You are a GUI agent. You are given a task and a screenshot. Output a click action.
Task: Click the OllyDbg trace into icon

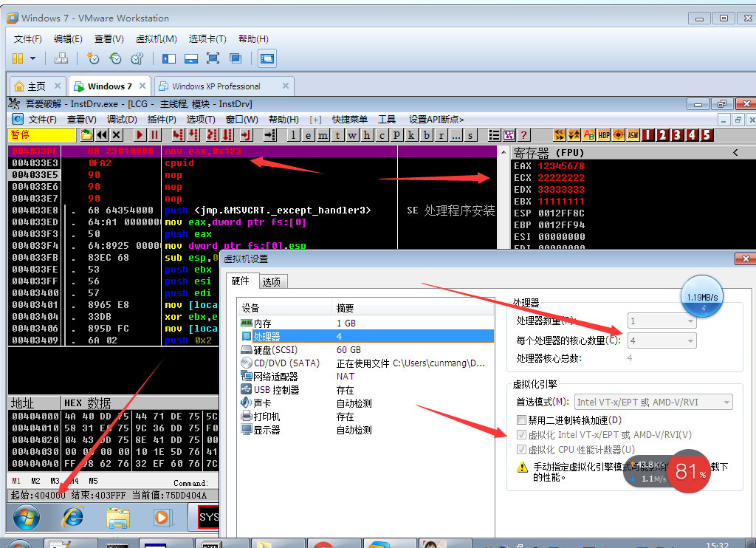212,135
